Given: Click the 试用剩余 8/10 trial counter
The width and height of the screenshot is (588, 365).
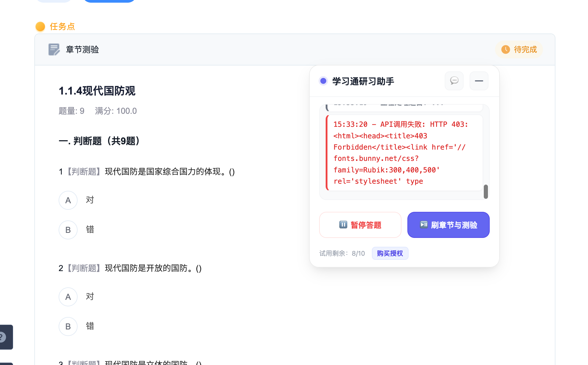Looking at the screenshot, I should coord(342,253).
